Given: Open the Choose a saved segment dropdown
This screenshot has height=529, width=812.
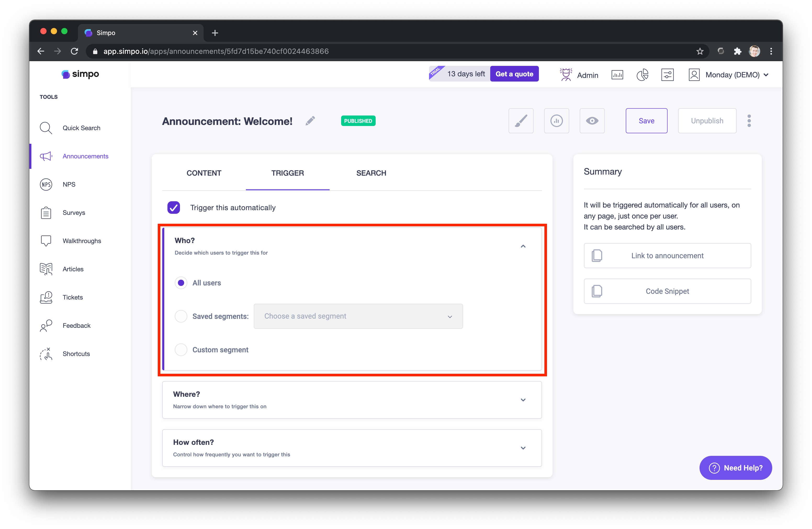Looking at the screenshot, I should click(358, 316).
